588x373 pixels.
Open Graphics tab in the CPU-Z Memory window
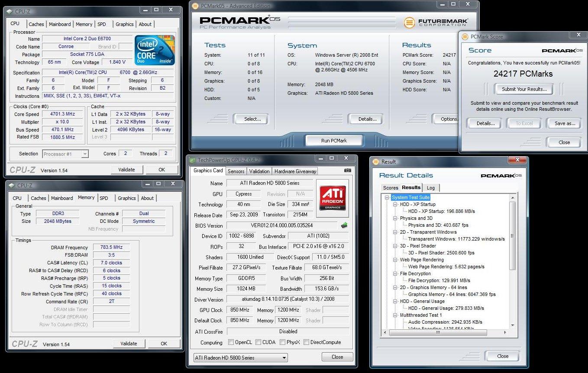[127, 198]
